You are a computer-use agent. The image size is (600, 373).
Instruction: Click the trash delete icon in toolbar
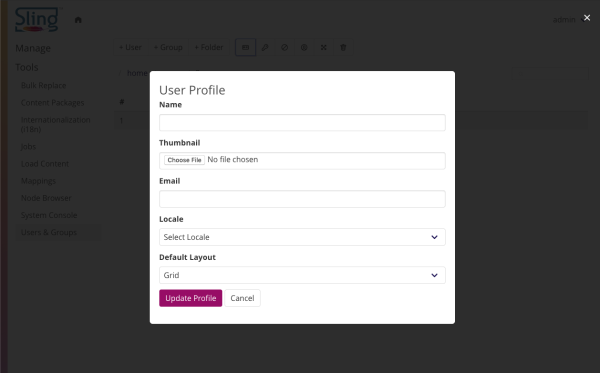click(x=343, y=47)
